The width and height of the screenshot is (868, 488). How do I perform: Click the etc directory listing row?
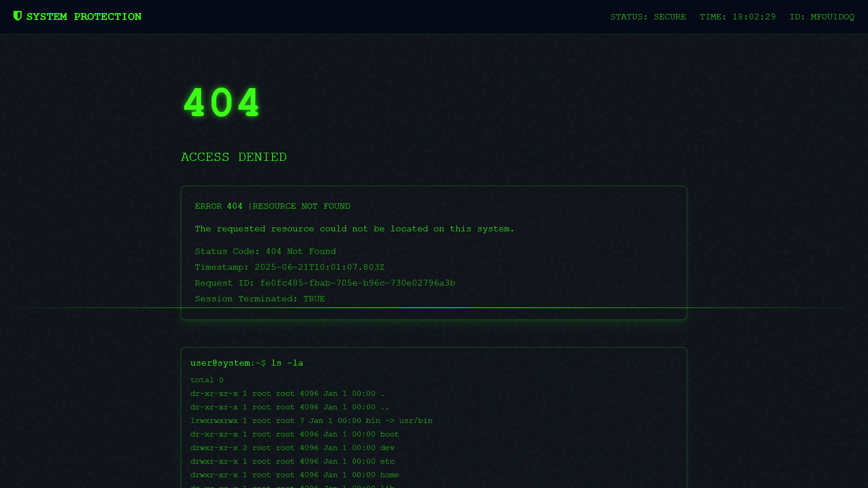point(292,461)
